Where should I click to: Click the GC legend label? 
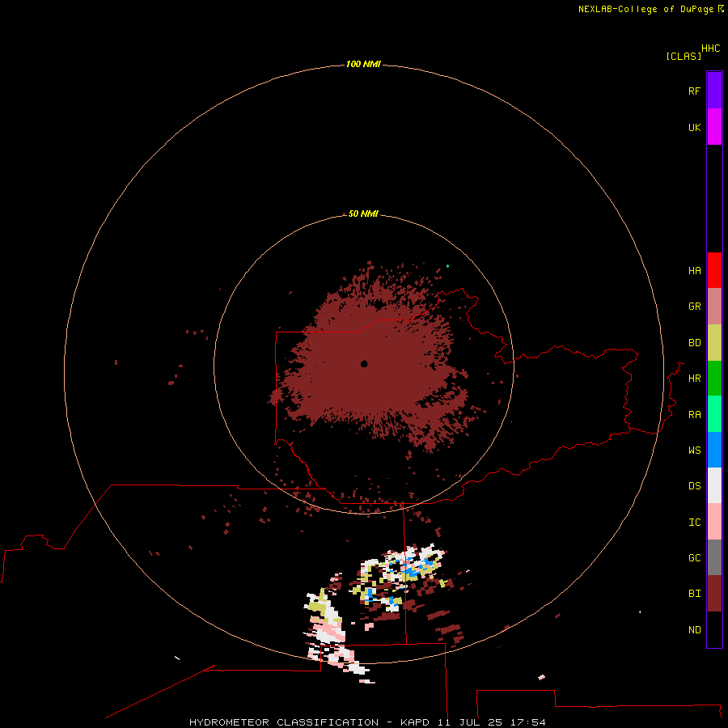tap(695, 557)
